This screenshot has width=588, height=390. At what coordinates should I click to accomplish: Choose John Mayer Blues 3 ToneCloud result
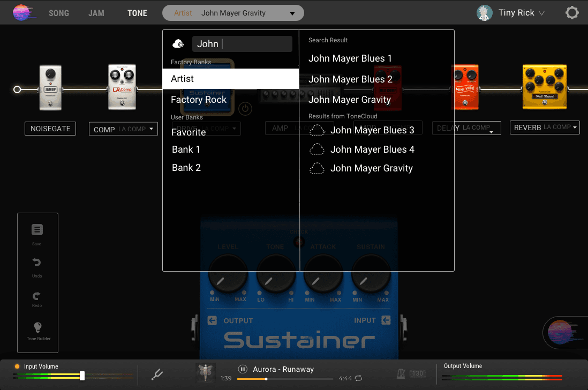[372, 130]
